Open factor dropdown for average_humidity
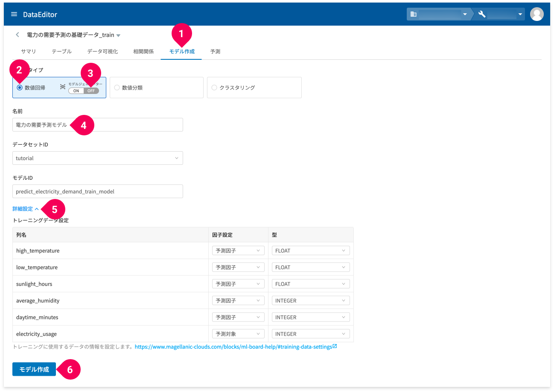Screen dimensions: 554x392 238,301
